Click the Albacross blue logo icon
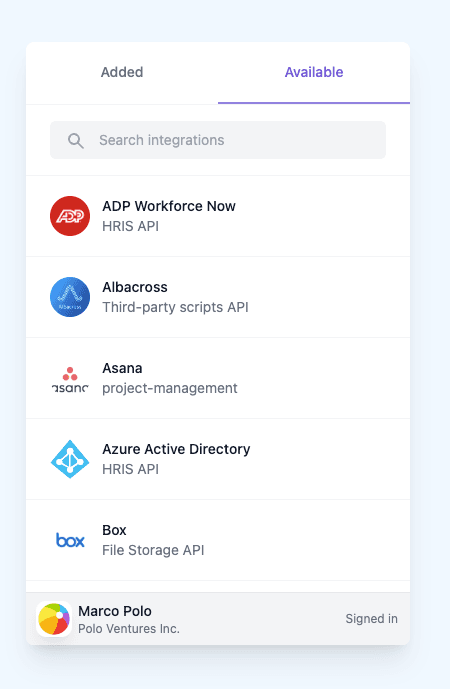Screen dimensions: 450x689 coord(70,297)
